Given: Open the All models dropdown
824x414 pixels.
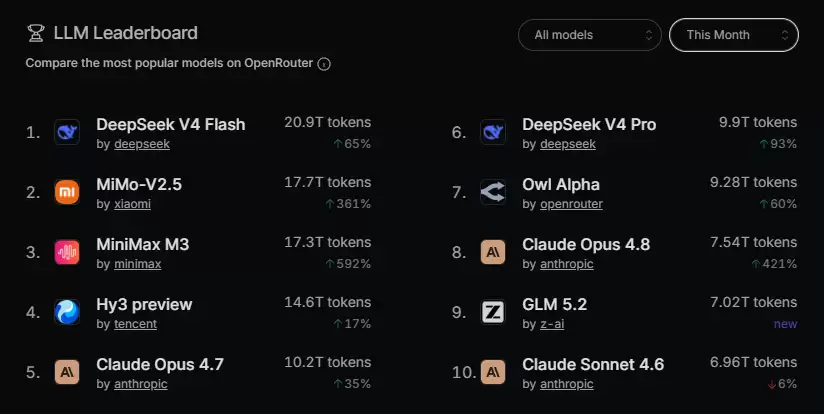Looking at the screenshot, I should [590, 35].
